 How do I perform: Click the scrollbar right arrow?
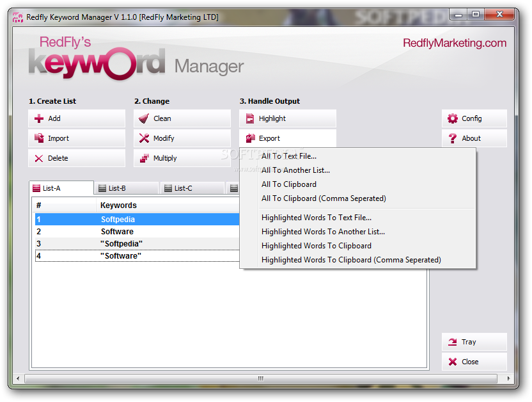click(508, 378)
